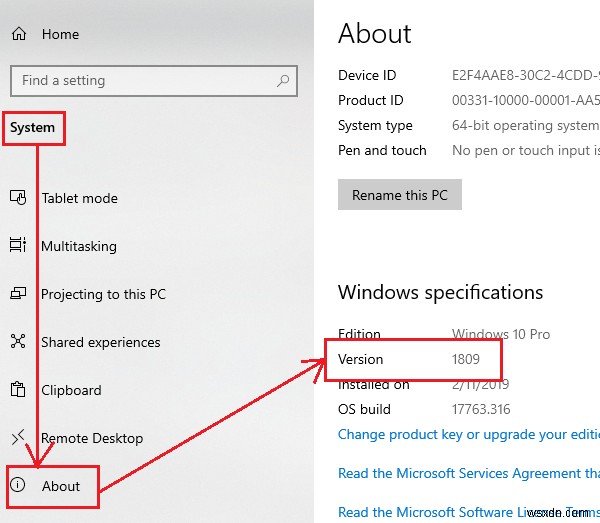Select About in the sidebar
The width and height of the screenshot is (600, 523).
[x=61, y=486]
